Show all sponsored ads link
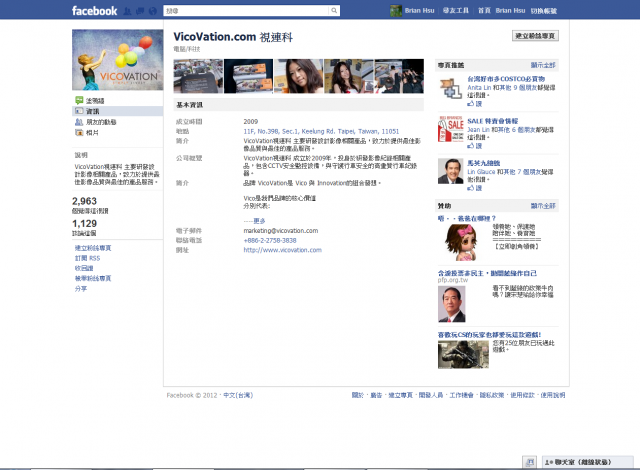The image size is (640, 470). (x=543, y=206)
